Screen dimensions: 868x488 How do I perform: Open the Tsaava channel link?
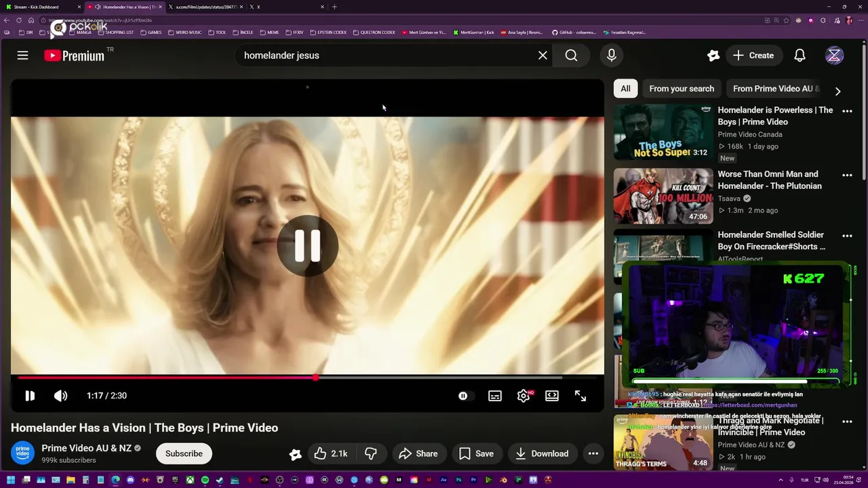point(729,199)
